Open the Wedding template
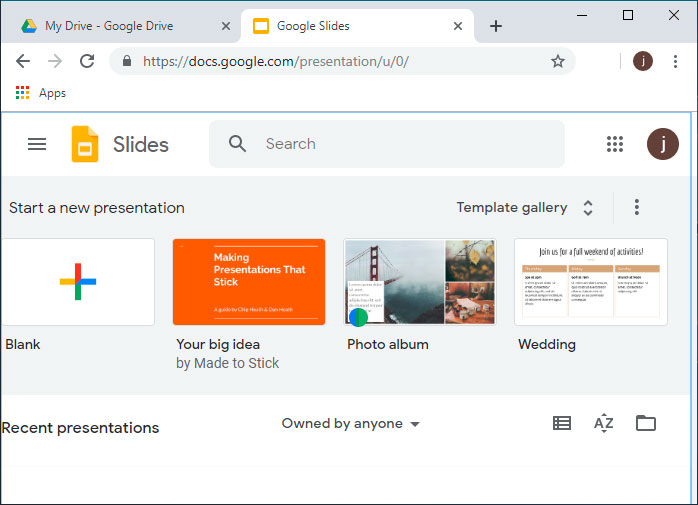The width and height of the screenshot is (698, 505). [591, 281]
